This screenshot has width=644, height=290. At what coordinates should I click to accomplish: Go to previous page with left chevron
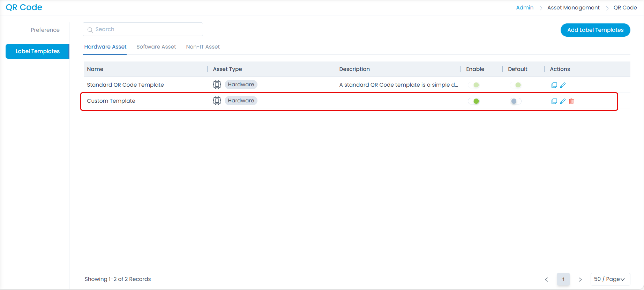tap(546, 280)
